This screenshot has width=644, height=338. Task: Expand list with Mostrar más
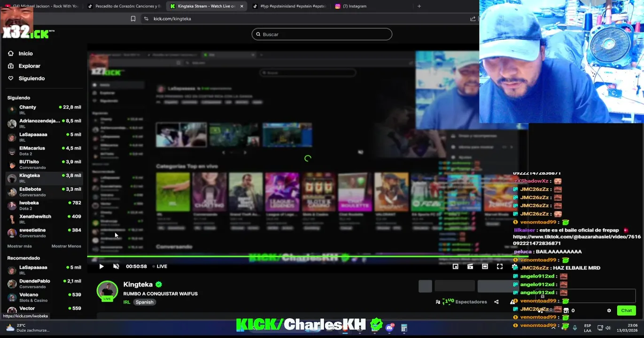[19, 246]
